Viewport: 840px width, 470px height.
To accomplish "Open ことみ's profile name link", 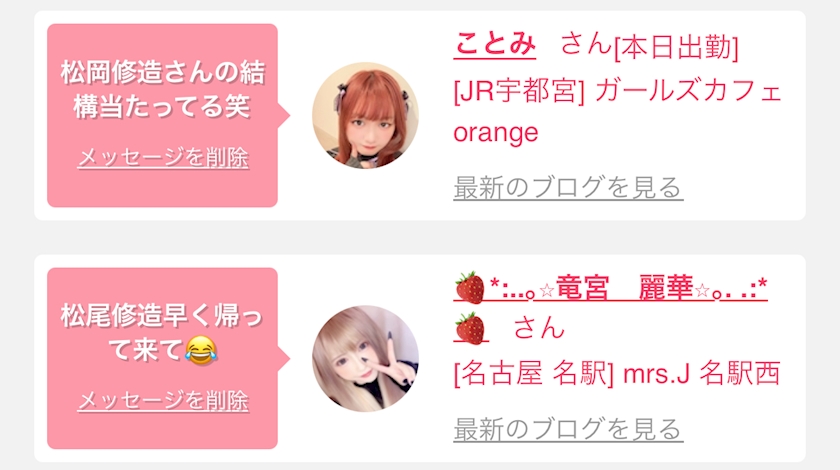I will coord(494,43).
